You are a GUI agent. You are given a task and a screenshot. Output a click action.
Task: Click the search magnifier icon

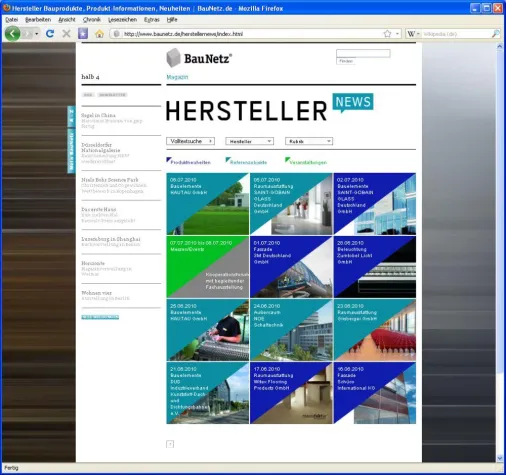pos(496,34)
